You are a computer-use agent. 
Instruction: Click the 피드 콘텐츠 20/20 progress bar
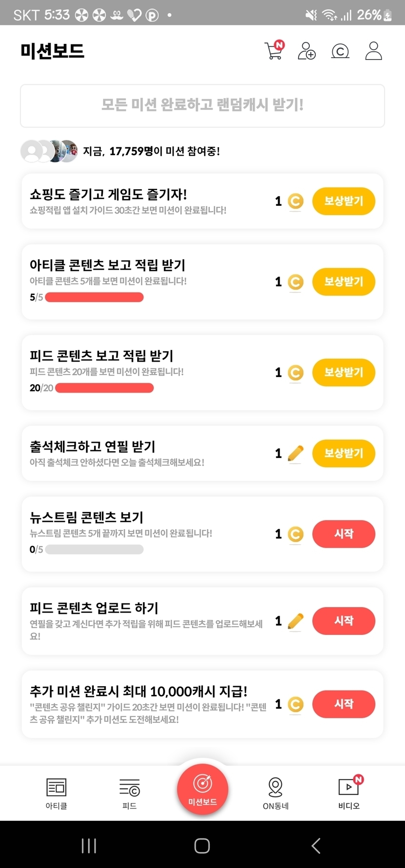(104, 388)
